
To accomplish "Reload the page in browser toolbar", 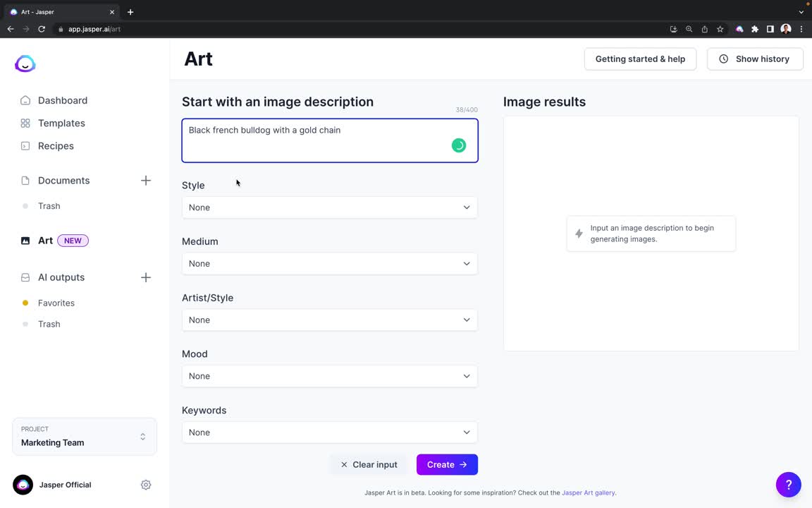I will [x=42, y=29].
